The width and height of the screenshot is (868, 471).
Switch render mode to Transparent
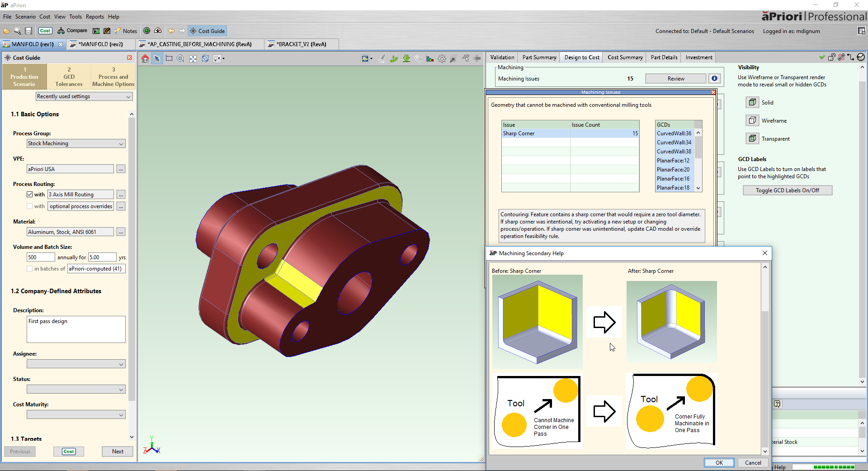(x=752, y=138)
